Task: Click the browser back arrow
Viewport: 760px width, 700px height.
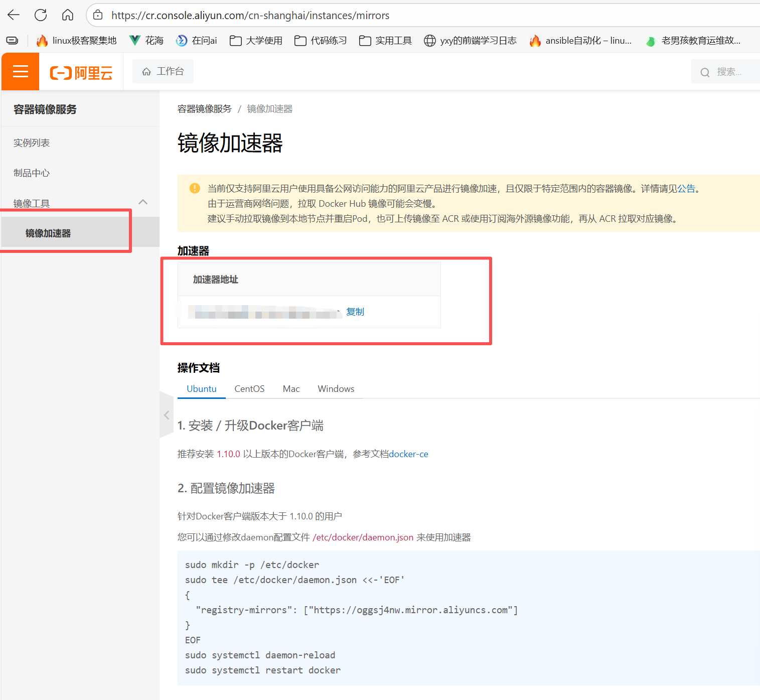Action: [14, 15]
